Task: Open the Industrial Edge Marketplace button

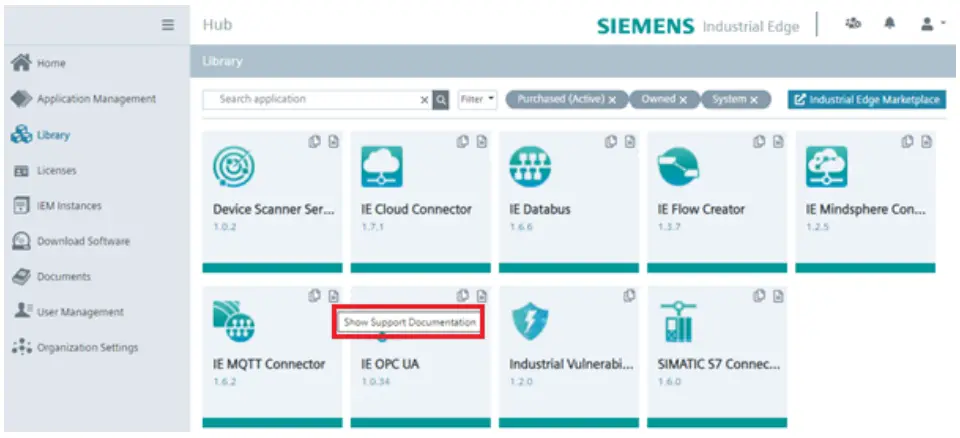Action: [867, 100]
